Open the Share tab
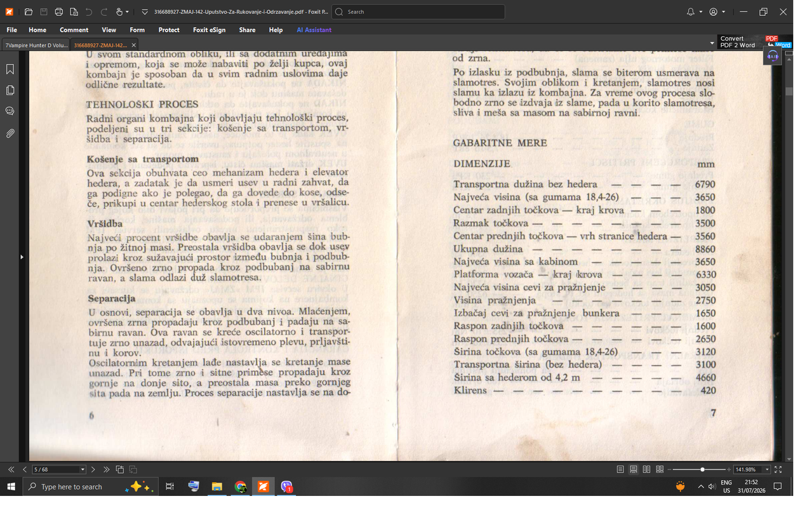The width and height of the screenshot is (812, 529). (x=248, y=30)
